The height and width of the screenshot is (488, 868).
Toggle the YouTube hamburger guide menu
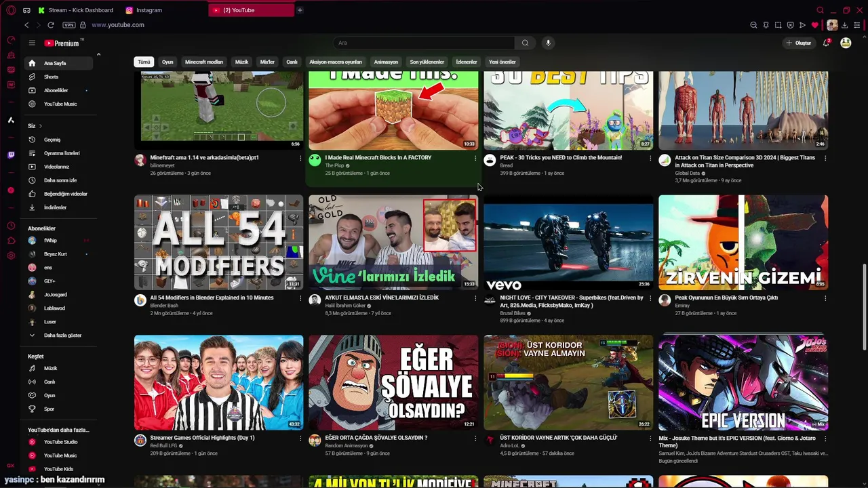click(32, 43)
